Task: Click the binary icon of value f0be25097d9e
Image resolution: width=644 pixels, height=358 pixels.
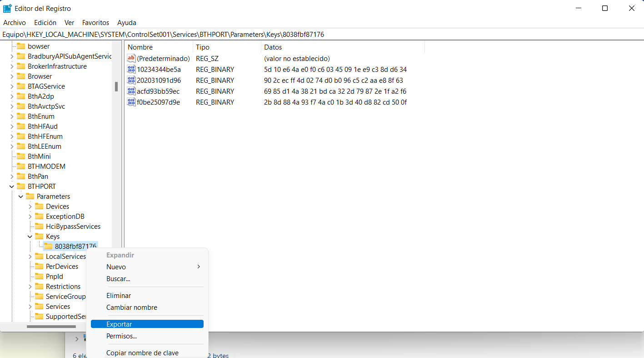Action: (131, 102)
